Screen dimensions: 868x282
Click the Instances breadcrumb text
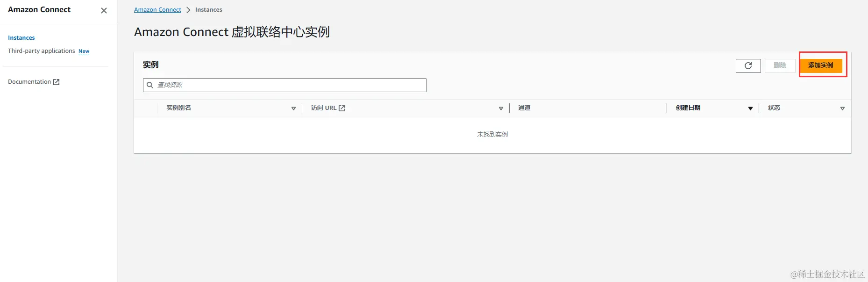(209, 10)
